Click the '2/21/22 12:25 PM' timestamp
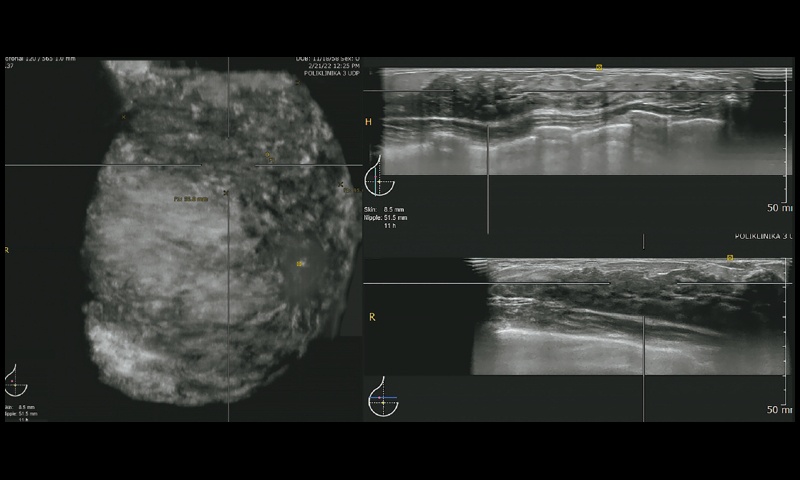800x480 pixels. [x=334, y=66]
